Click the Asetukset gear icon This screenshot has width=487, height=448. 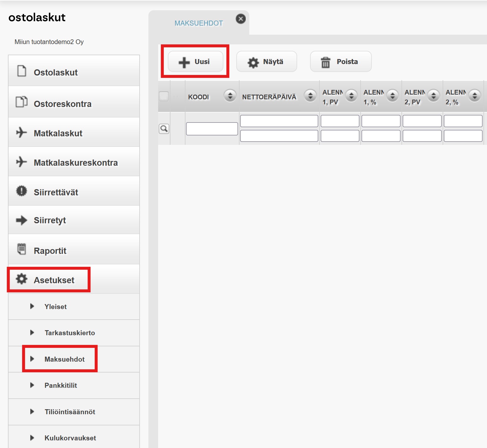(x=21, y=279)
